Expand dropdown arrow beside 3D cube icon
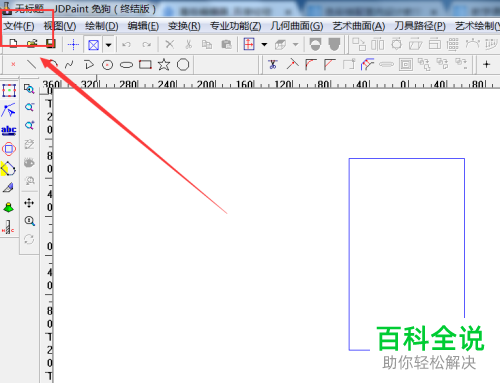This screenshot has width=500, height=383. coord(295,44)
